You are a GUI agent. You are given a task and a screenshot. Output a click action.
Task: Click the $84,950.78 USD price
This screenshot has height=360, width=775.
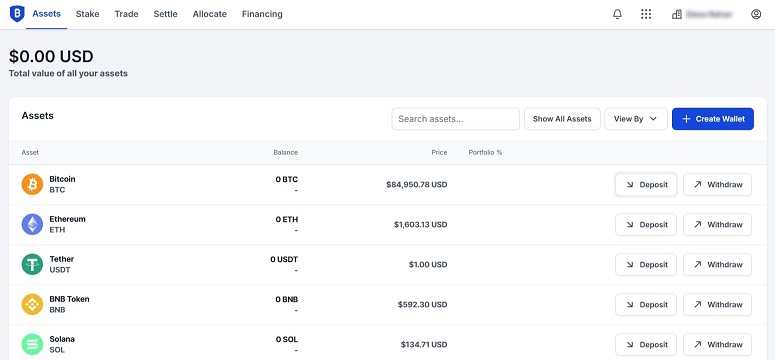(x=417, y=184)
